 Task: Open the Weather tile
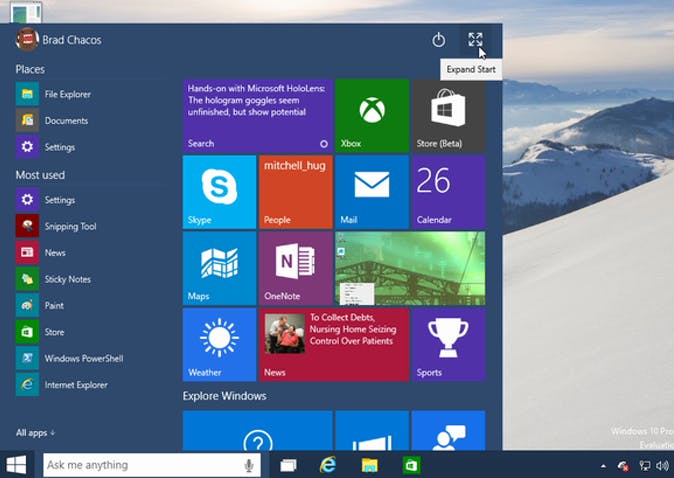tap(219, 345)
